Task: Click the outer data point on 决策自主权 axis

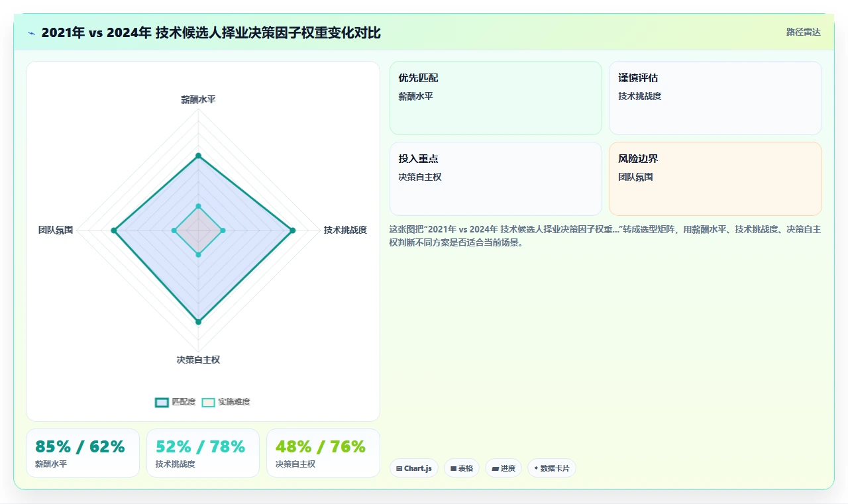Action: tap(198, 322)
